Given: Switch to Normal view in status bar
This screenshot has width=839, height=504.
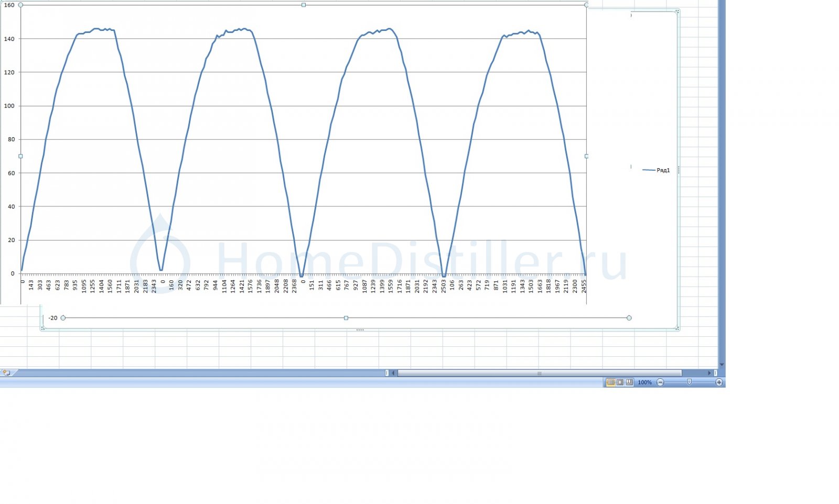Looking at the screenshot, I should point(610,382).
